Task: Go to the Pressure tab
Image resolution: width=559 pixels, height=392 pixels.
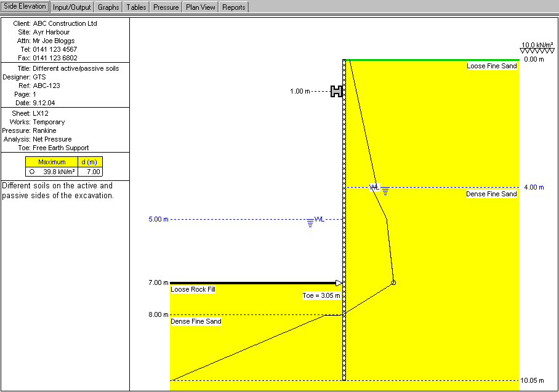Action: 166,7
